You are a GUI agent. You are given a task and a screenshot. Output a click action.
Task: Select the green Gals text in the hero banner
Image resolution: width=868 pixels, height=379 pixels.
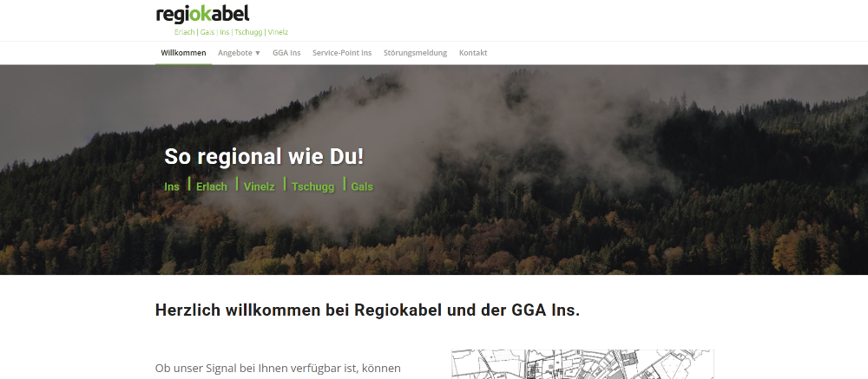[x=362, y=187]
